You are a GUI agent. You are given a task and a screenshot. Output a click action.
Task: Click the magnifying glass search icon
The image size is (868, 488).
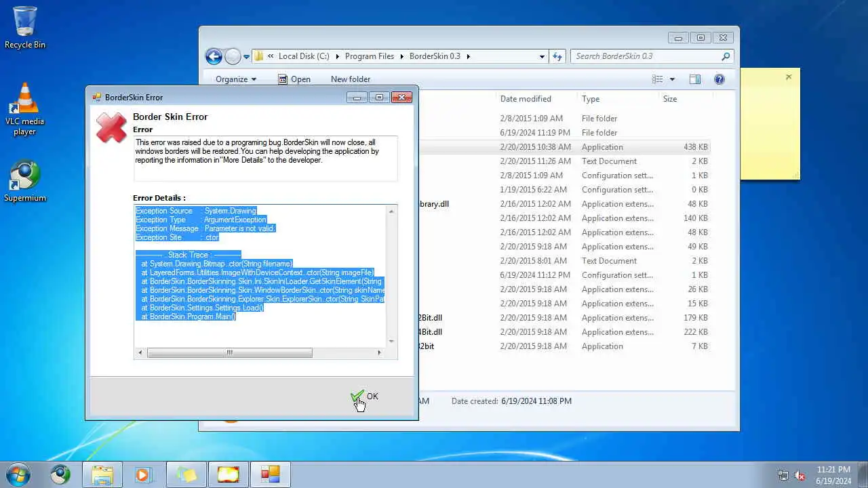pos(726,57)
